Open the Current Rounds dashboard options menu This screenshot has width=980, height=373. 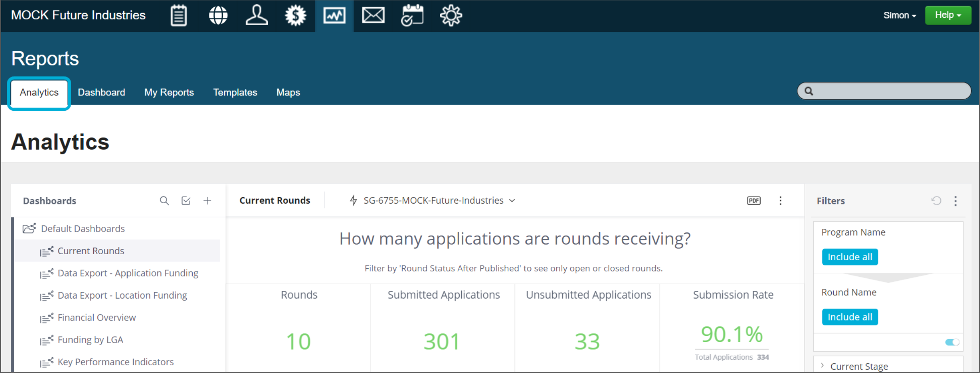tap(780, 201)
